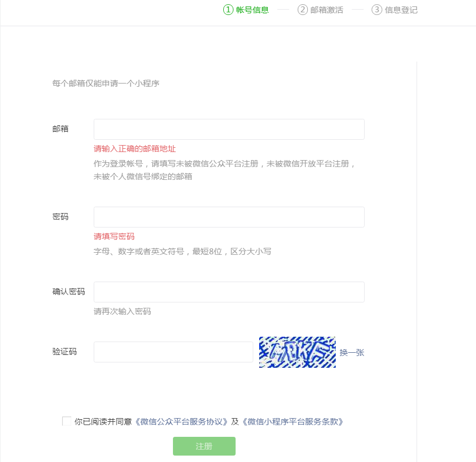Click the 请填写密码 error message
The image size is (476, 462).
pyautogui.click(x=113, y=236)
